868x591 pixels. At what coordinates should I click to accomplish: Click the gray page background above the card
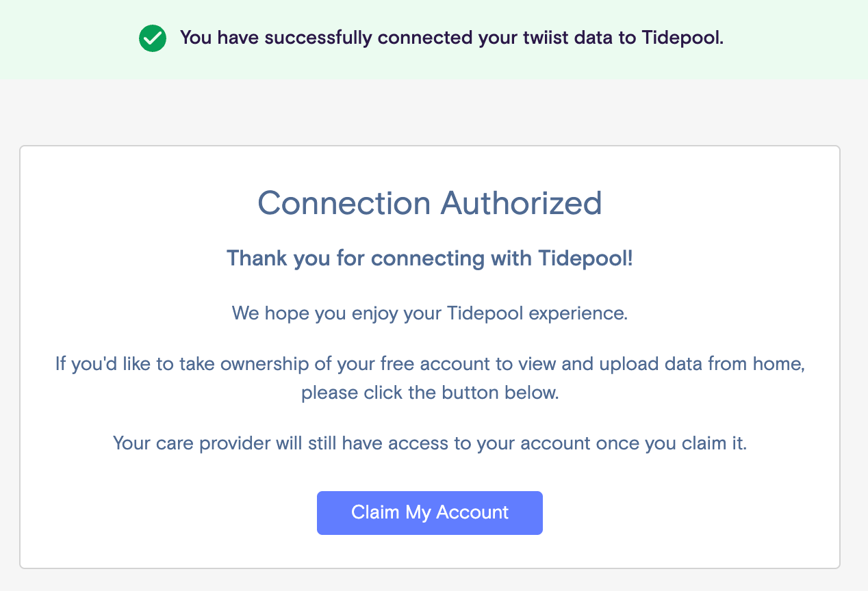pyautogui.click(x=430, y=113)
